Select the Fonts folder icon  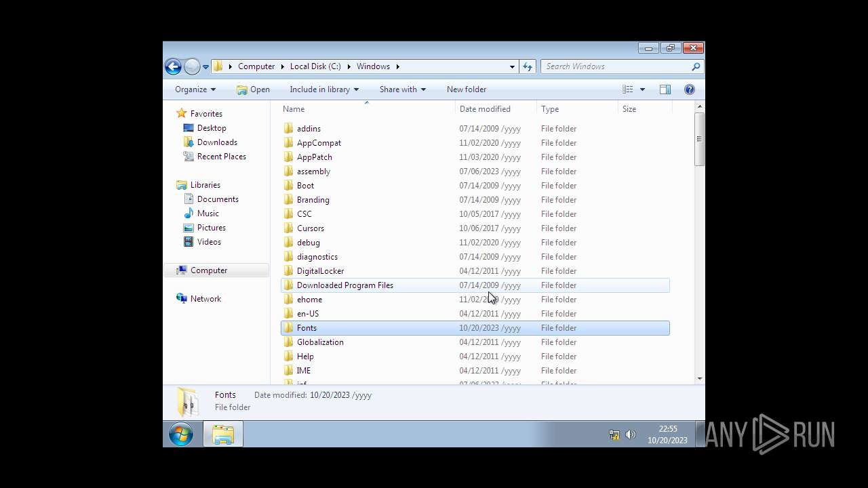(288, 328)
